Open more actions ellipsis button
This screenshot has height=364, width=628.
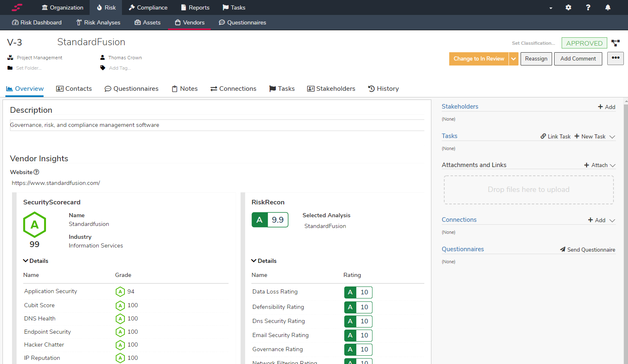pos(616,58)
